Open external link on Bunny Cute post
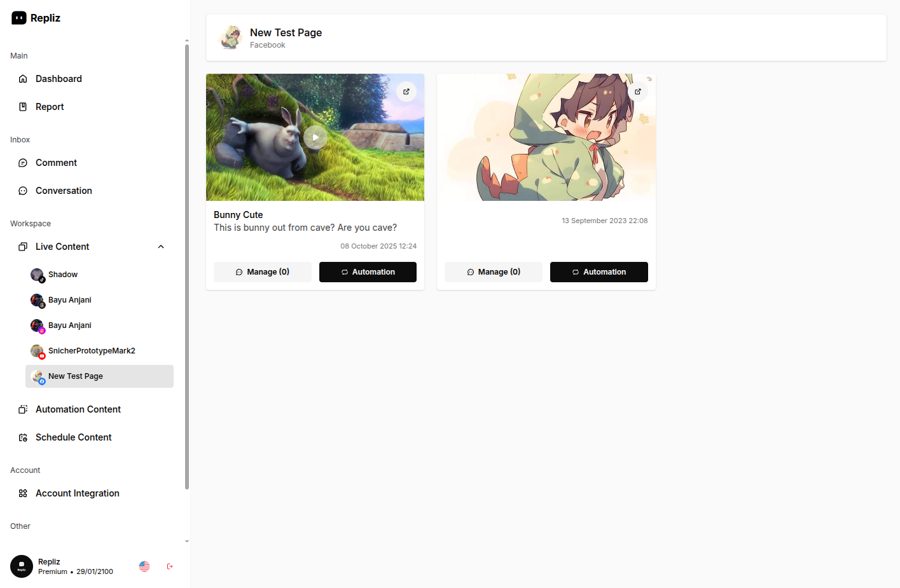Viewport: 900px width, 588px height. tap(406, 92)
